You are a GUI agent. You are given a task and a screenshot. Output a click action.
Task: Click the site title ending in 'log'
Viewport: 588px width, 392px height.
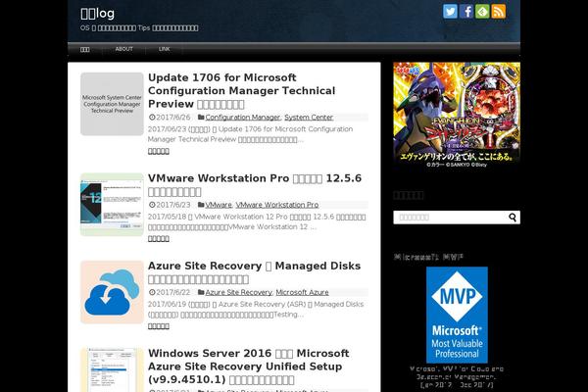(97, 14)
